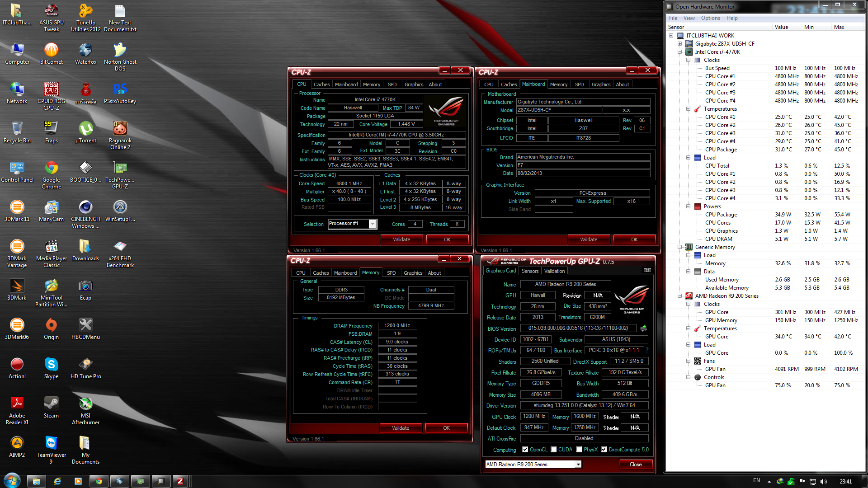
Task: Toggle the OpenCL checkbox
Action: tap(525, 450)
